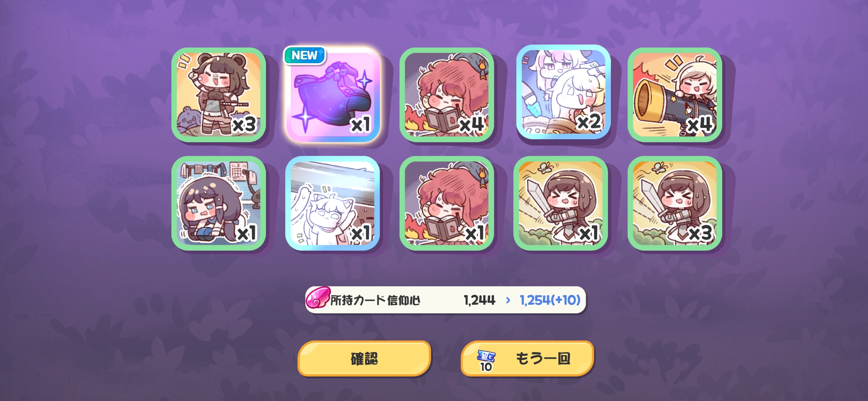
Task: Select the red-haired reader card x1
Action: pos(447,203)
